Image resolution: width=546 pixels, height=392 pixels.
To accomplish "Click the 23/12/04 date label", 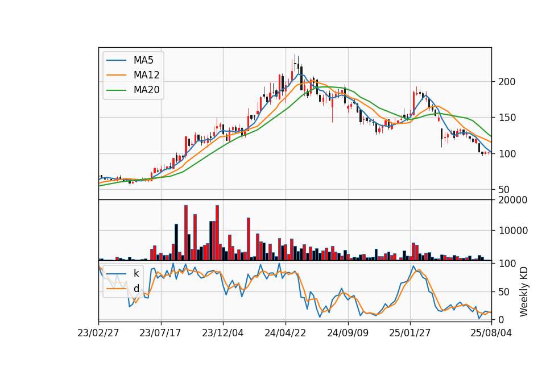I will pyautogui.click(x=223, y=333).
